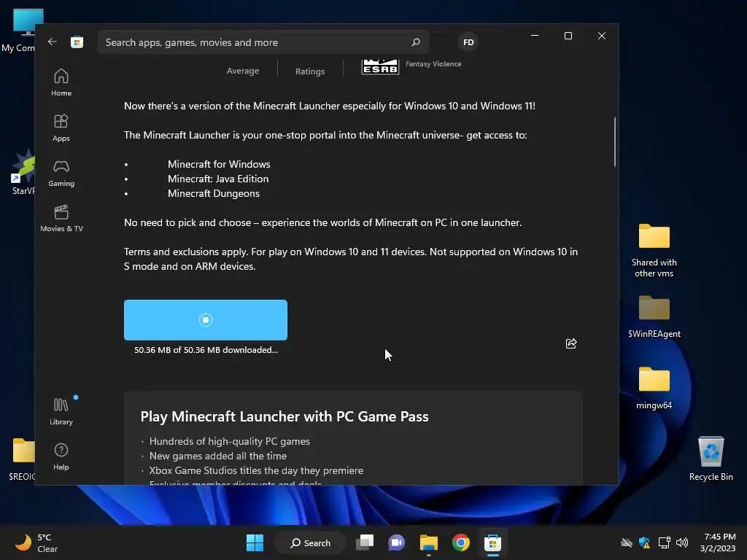Viewport: 747px width, 560px height.
Task: Open File Explorer from the taskbar
Action: point(429,542)
